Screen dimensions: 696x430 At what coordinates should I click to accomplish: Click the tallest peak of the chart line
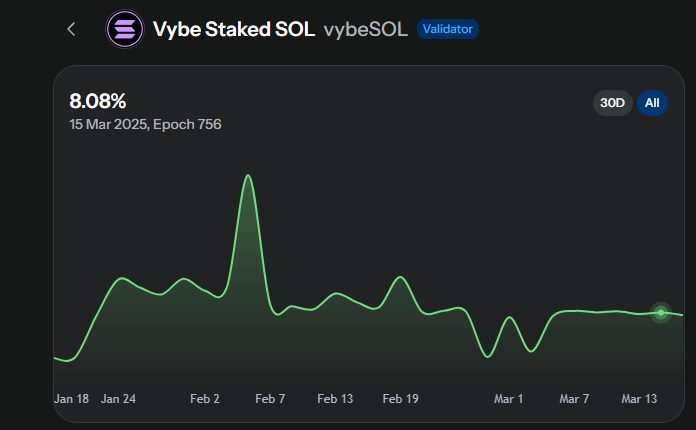point(248,176)
